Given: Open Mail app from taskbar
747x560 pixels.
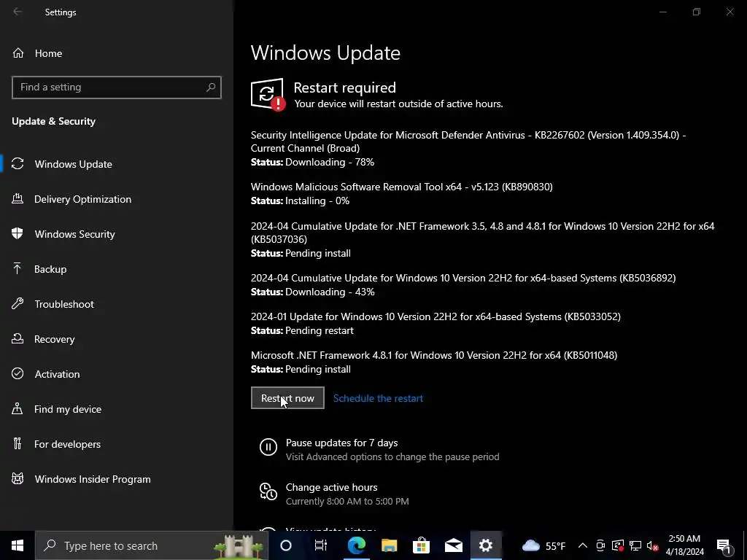Looking at the screenshot, I should [454, 545].
